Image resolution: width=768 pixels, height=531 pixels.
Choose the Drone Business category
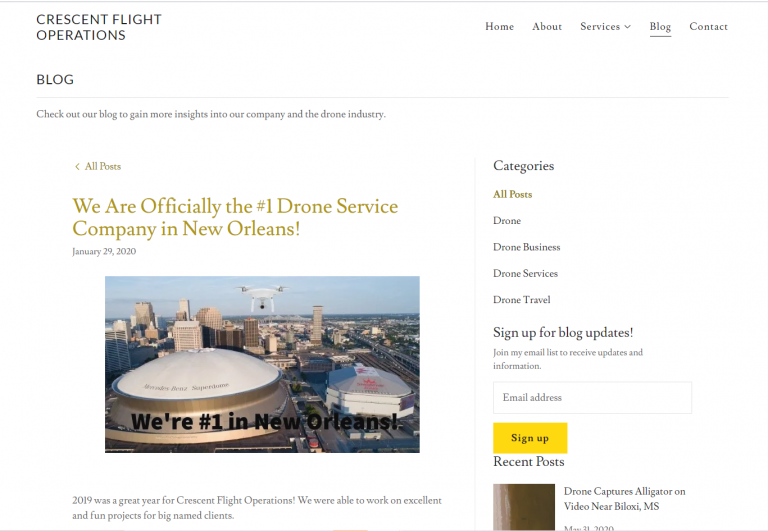(x=527, y=247)
